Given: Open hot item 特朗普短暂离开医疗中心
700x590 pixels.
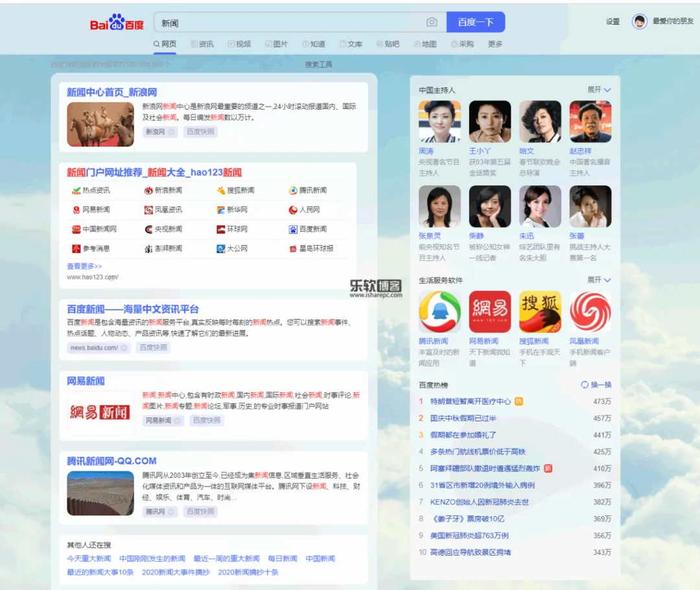Looking at the screenshot, I should (471, 401).
